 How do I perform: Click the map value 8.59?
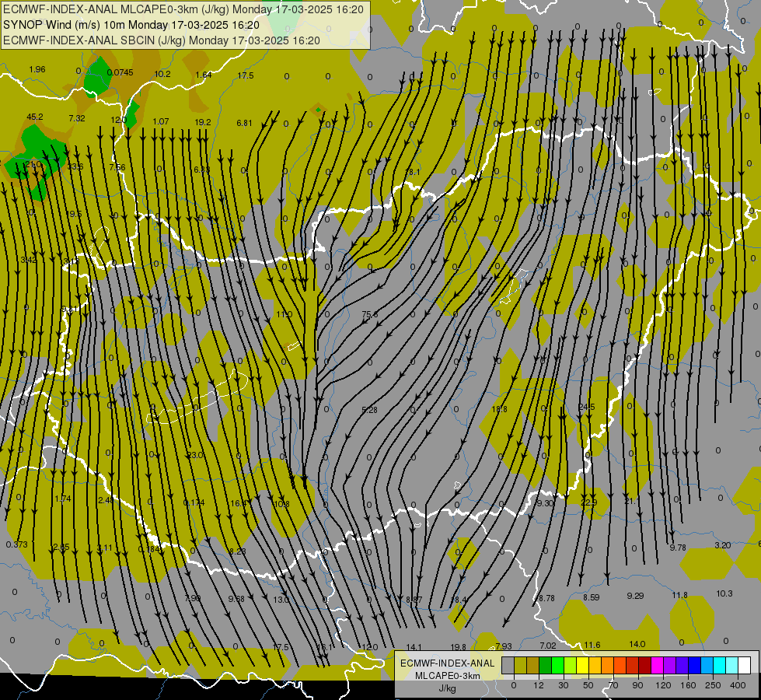(x=592, y=597)
